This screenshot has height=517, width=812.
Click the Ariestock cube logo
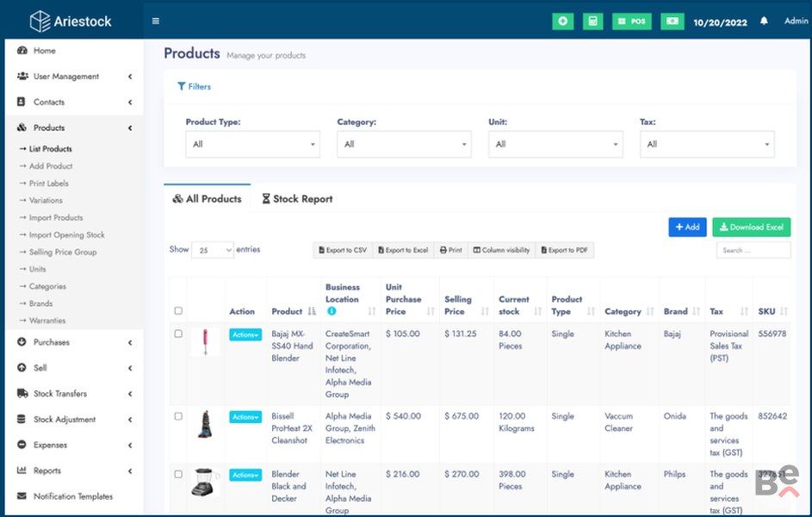point(40,22)
